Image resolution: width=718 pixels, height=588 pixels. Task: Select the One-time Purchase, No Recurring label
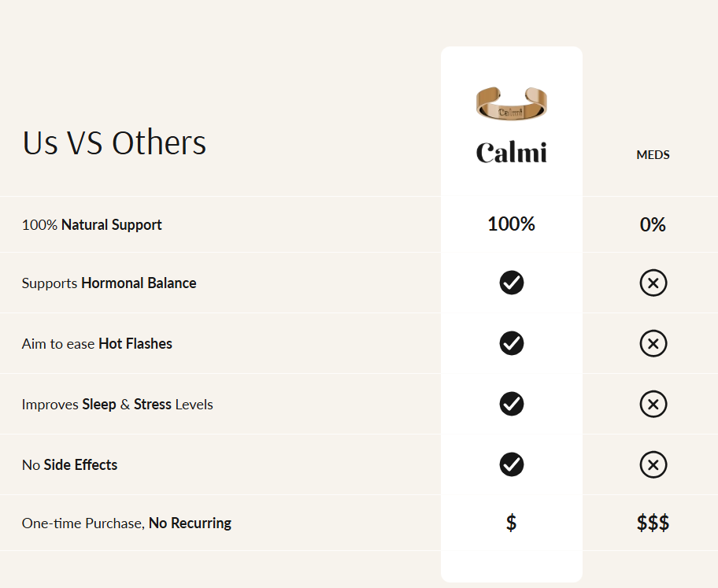[126, 523]
